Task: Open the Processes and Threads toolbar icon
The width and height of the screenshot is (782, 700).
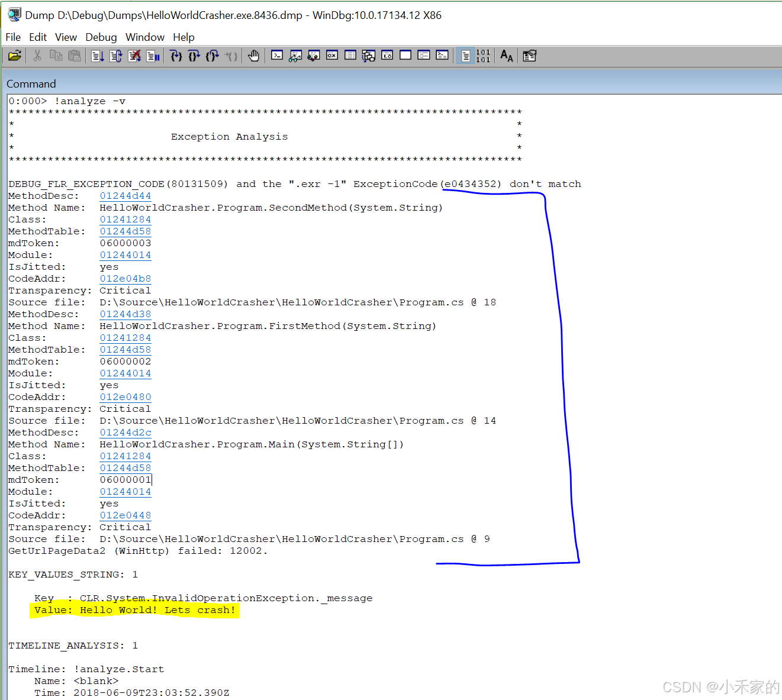Action: tap(424, 56)
